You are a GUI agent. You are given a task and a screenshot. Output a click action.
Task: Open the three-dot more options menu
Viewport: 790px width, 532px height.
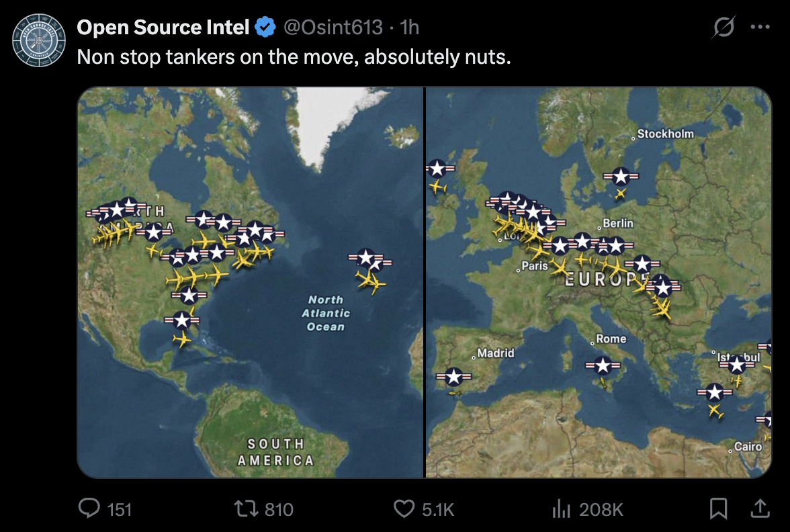(760, 28)
